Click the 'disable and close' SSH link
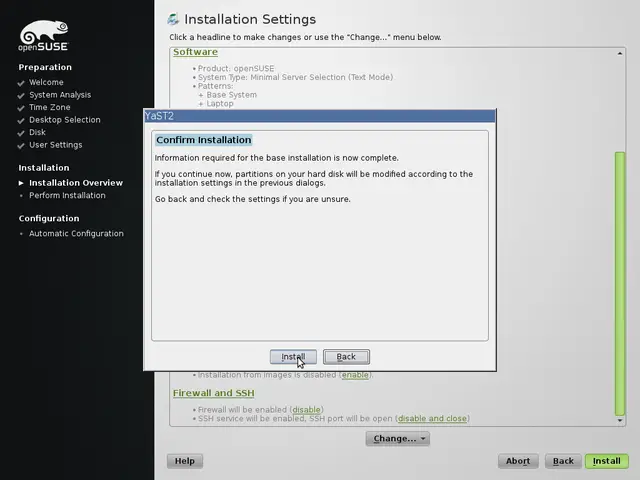 [432, 418]
